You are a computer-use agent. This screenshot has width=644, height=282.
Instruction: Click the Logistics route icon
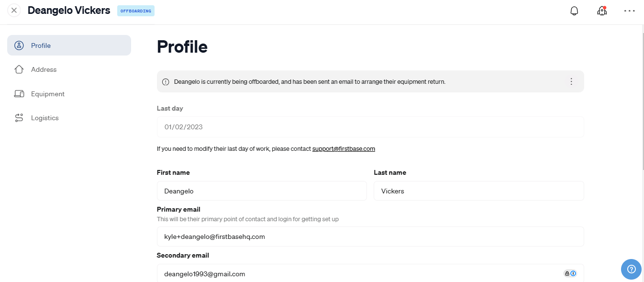click(x=19, y=118)
